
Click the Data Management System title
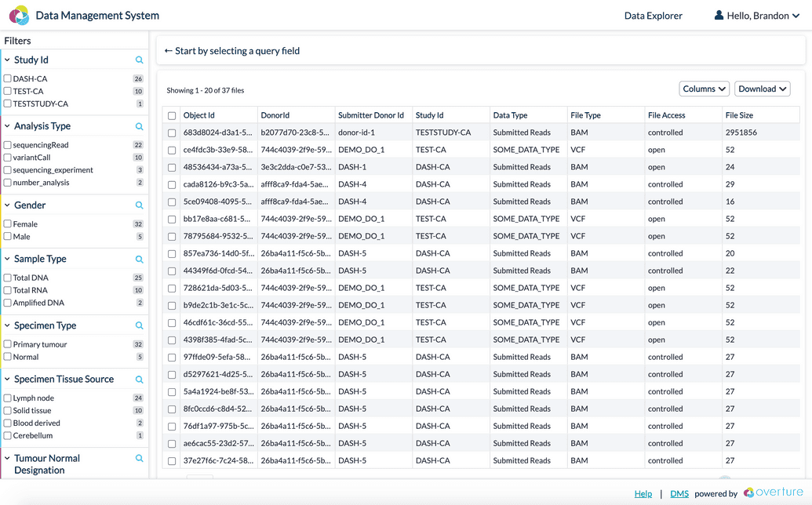tap(97, 16)
